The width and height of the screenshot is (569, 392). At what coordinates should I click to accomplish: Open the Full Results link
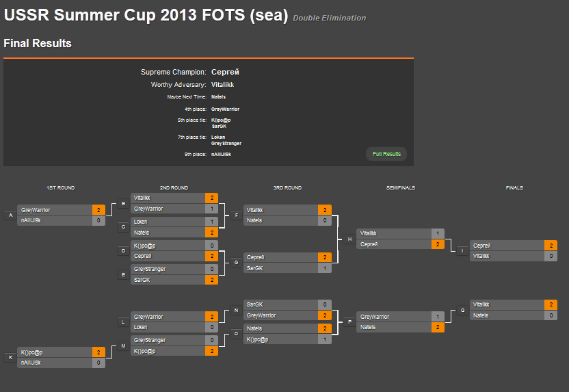386,154
